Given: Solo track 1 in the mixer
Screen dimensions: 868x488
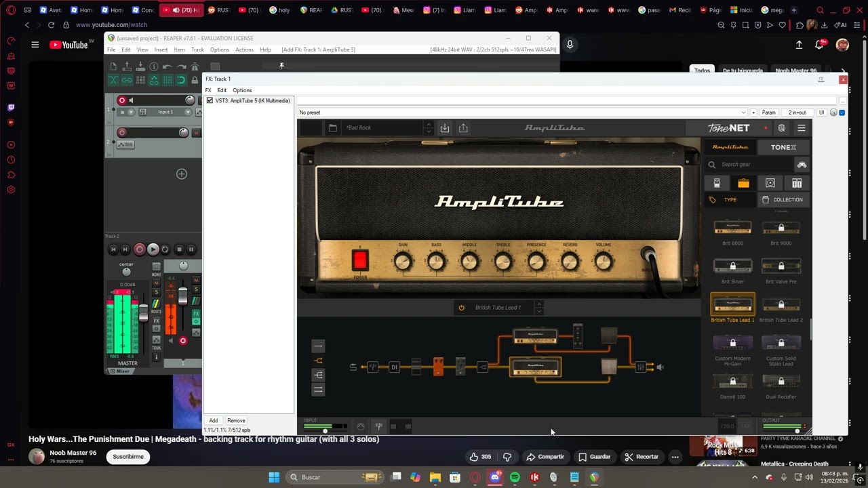Looking at the screenshot, I should pos(196,290).
